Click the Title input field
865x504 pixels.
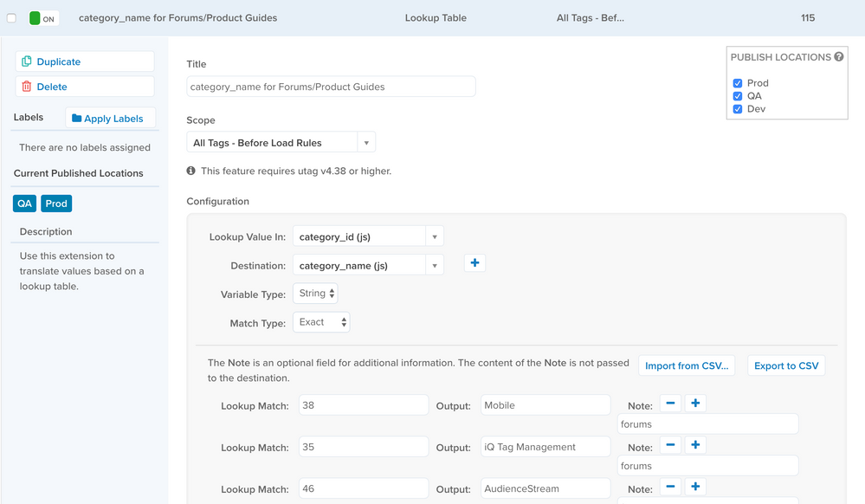[x=331, y=87]
